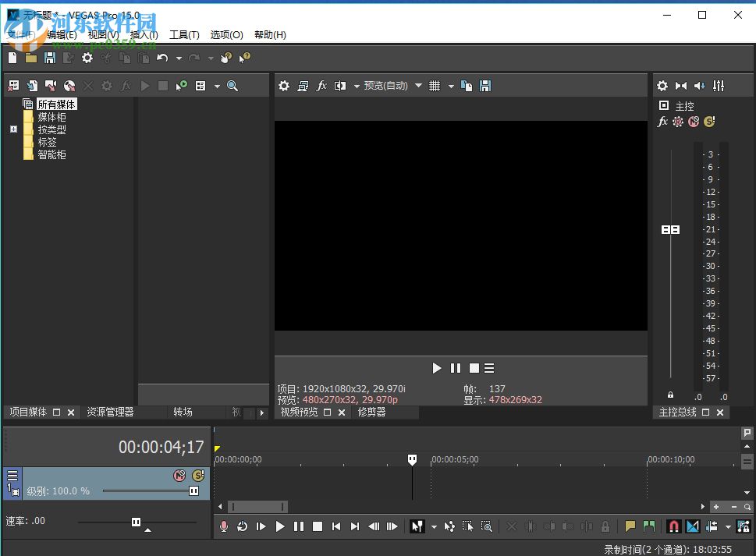Select the 媒体柜 folder
The height and width of the screenshot is (556, 756).
coord(51,117)
